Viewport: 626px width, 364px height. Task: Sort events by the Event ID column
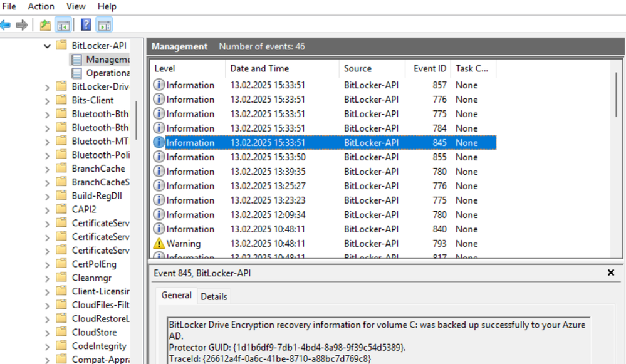click(428, 69)
